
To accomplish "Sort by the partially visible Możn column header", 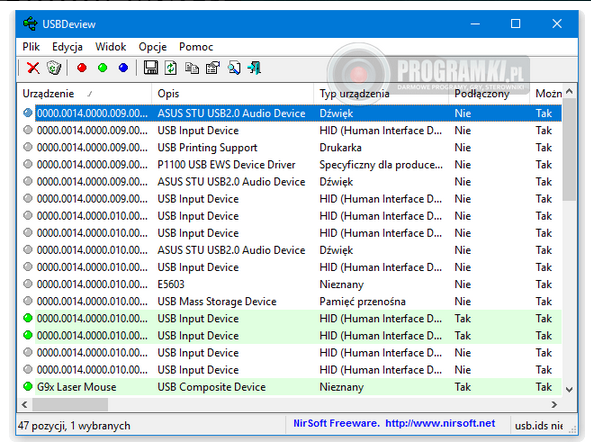I will pos(547,93).
